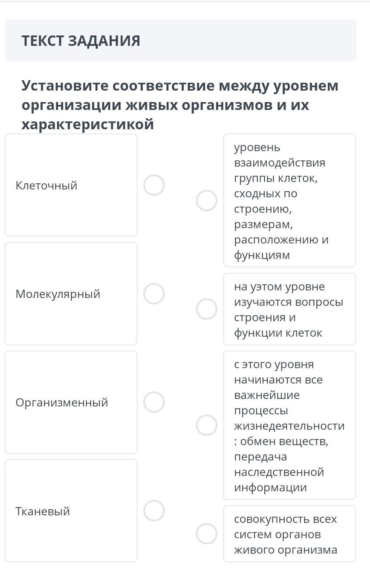
Task: Click the Тканевый level card
Action: [x=71, y=511]
